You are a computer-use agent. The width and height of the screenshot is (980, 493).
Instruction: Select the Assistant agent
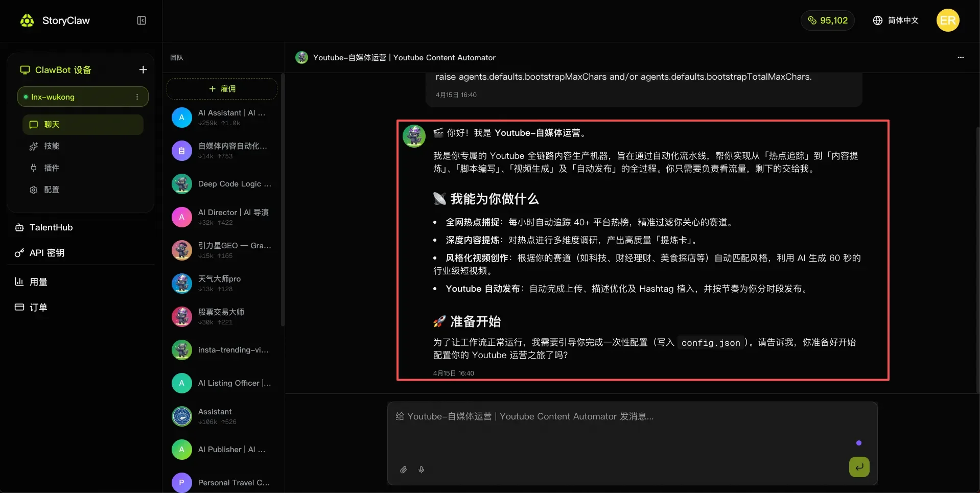(222, 416)
